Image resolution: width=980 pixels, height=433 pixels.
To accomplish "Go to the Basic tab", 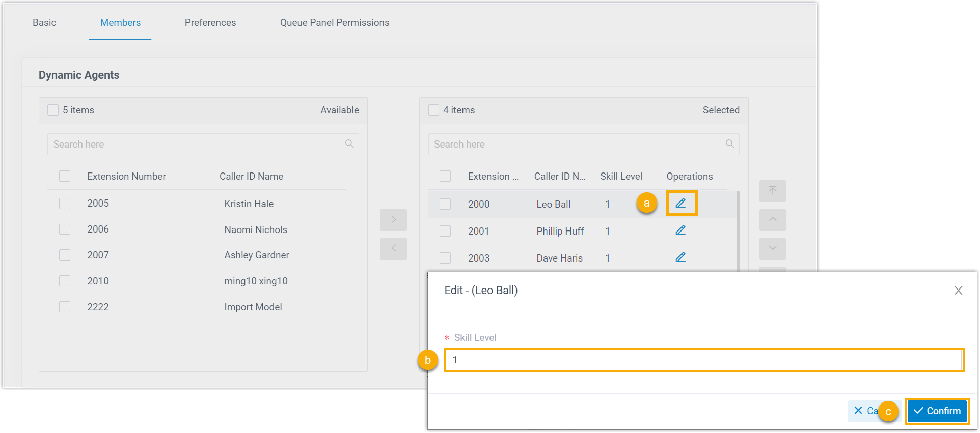I will (44, 23).
